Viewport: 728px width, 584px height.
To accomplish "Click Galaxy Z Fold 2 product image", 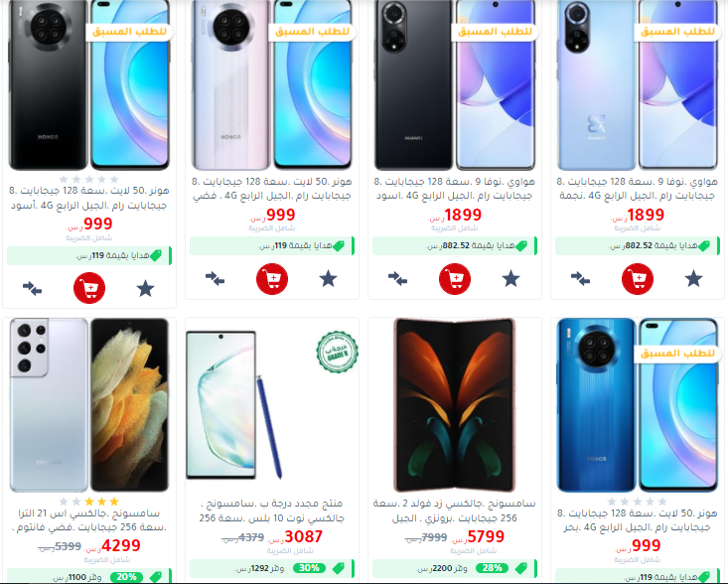I will pos(455,405).
